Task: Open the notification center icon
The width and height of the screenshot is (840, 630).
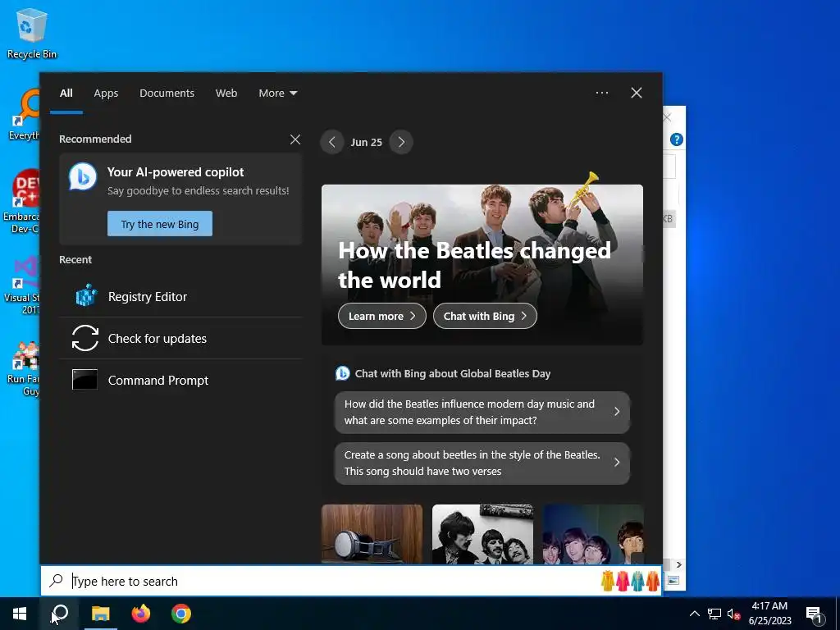Action: 814,614
